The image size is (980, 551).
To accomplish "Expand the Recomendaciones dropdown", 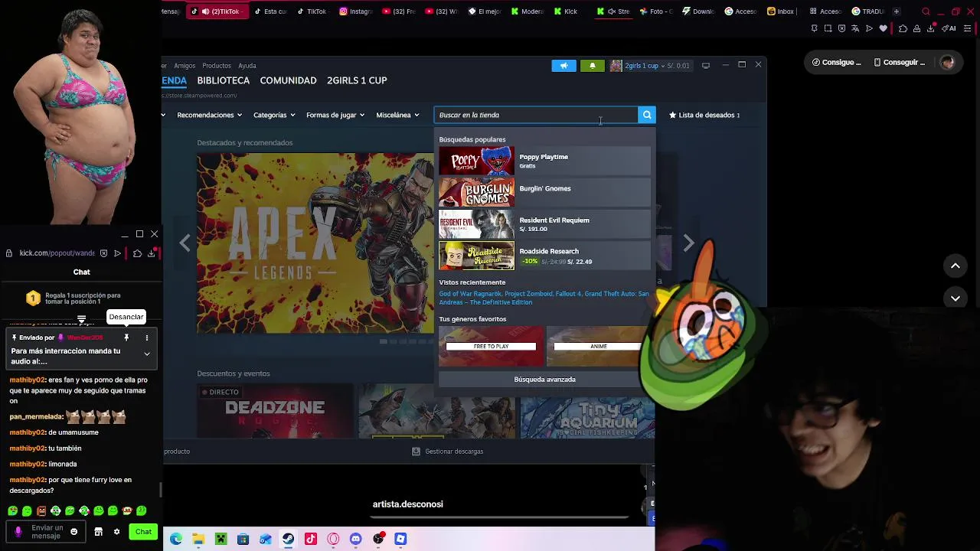I will 209,115.
